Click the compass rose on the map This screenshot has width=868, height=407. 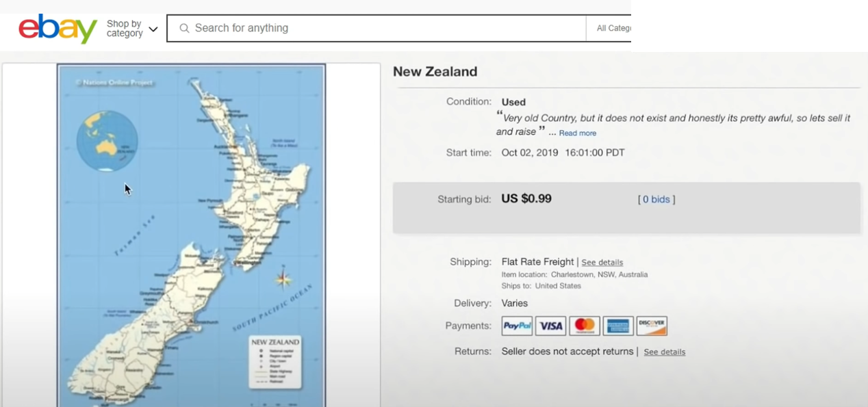pyautogui.click(x=283, y=278)
